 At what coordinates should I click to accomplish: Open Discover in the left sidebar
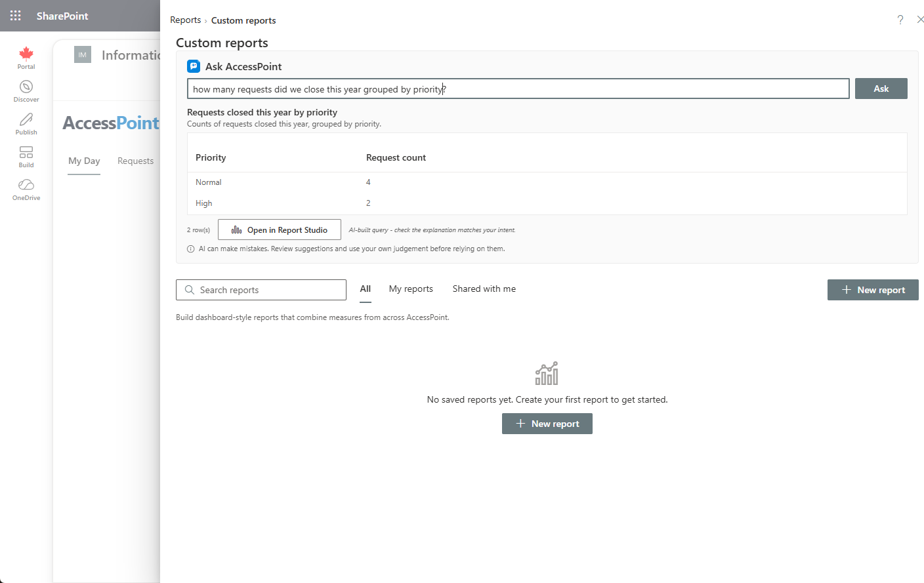26,91
